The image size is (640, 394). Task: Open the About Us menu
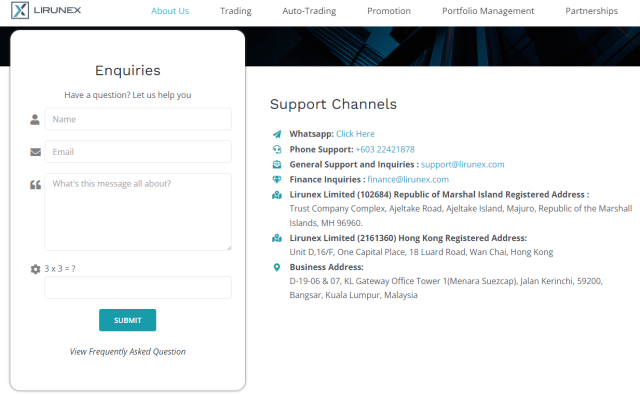click(x=170, y=11)
